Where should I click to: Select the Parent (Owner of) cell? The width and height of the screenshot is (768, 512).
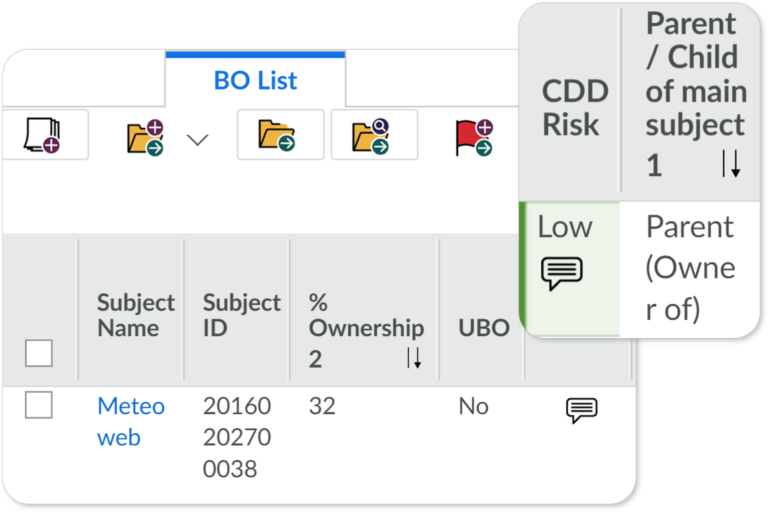pyautogui.click(x=690, y=268)
